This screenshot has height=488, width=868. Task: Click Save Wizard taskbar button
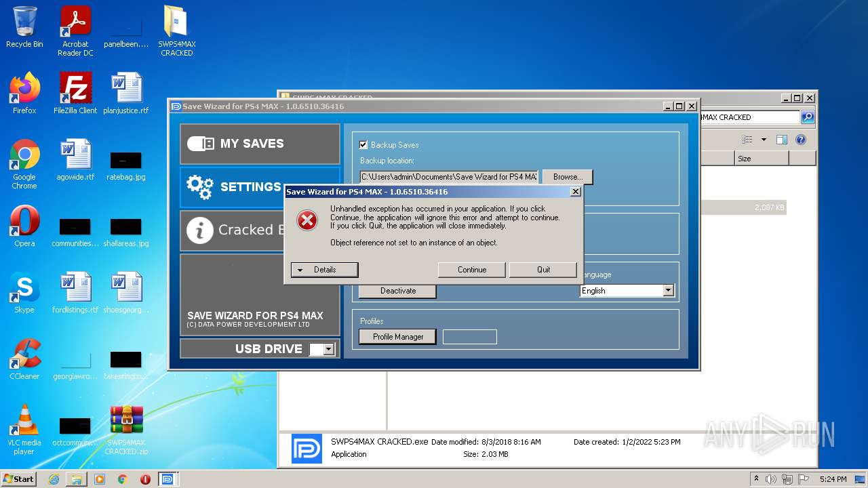pyautogui.click(x=167, y=479)
